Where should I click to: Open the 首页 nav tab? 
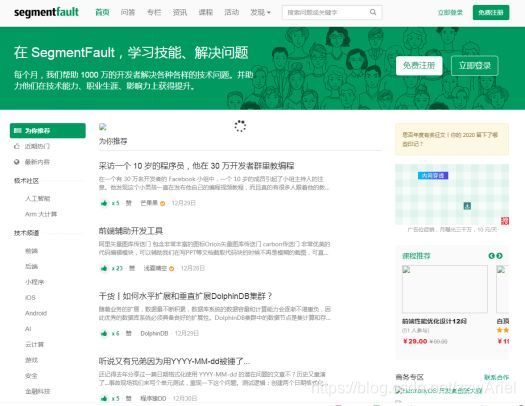click(102, 12)
